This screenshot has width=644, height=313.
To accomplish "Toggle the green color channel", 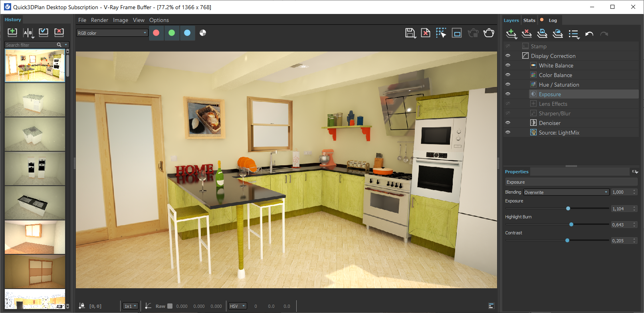I will (x=172, y=33).
